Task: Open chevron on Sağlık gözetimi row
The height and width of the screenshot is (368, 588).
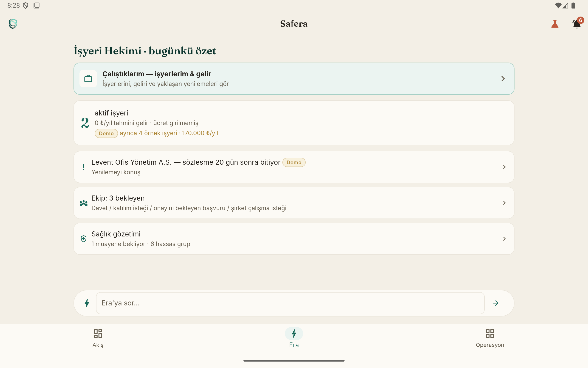Action: pyautogui.click(x=504, y=239)
